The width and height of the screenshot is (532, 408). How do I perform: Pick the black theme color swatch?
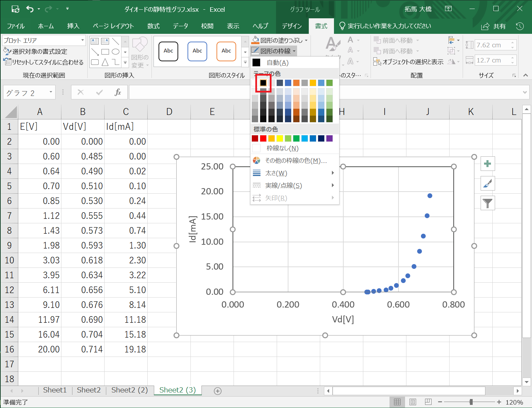[263, 83]
